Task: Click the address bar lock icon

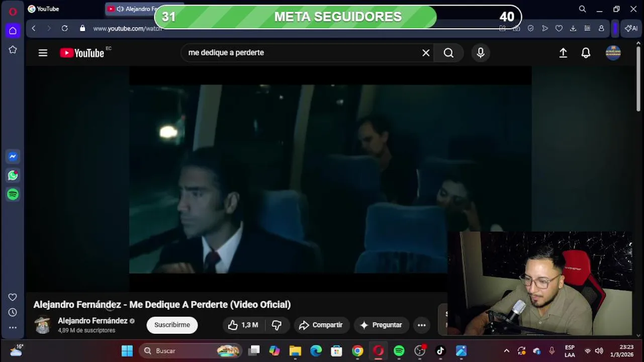Action: point(82,29)
